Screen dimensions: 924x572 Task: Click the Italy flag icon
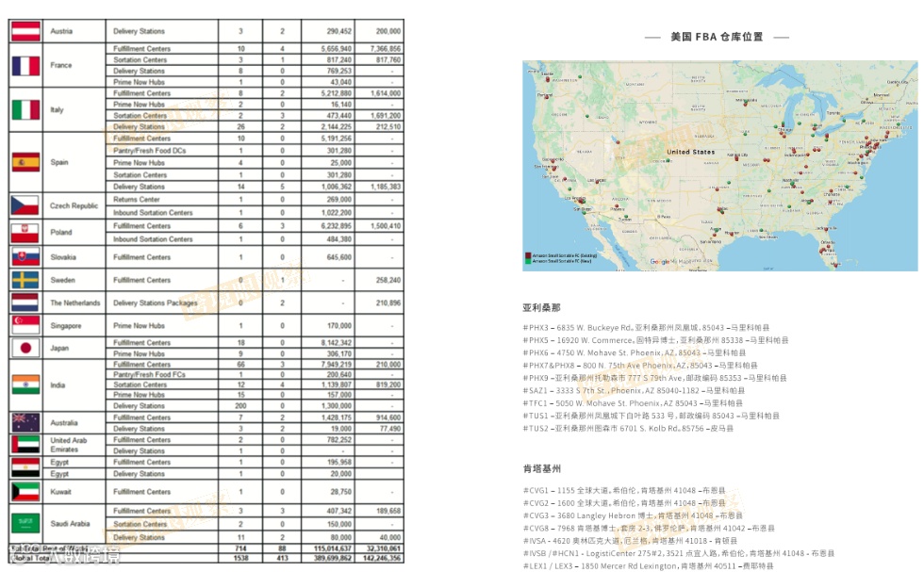pos(26,109)
